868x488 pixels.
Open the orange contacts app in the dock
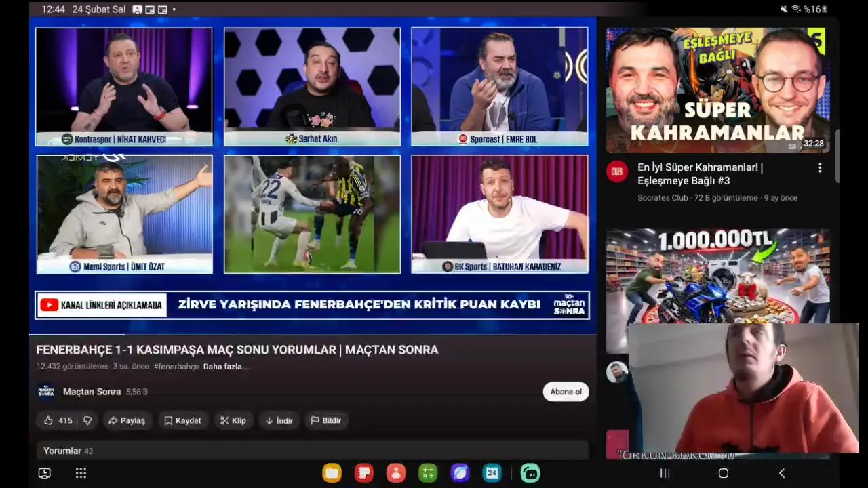[396, 473]
